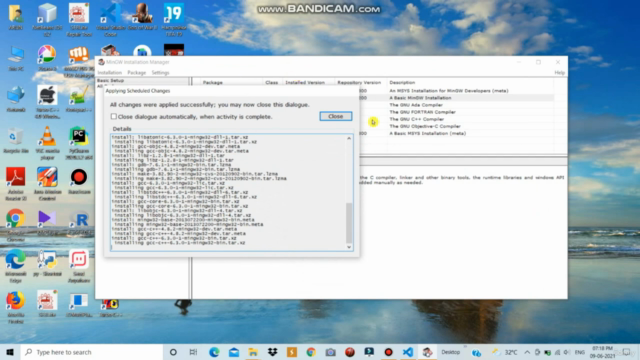Select the user folder desktop icon

pos(16,17)
